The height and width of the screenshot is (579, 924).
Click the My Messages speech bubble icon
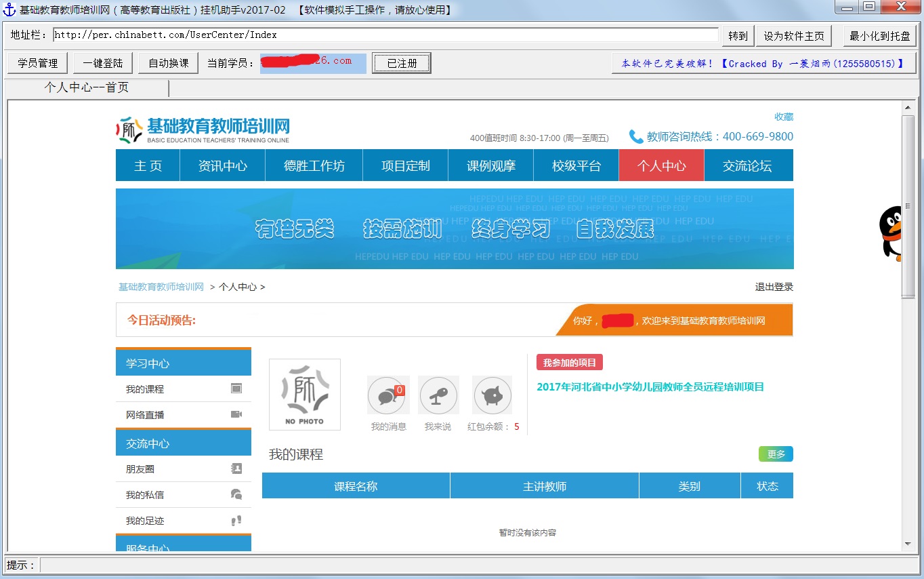[387, 396]
